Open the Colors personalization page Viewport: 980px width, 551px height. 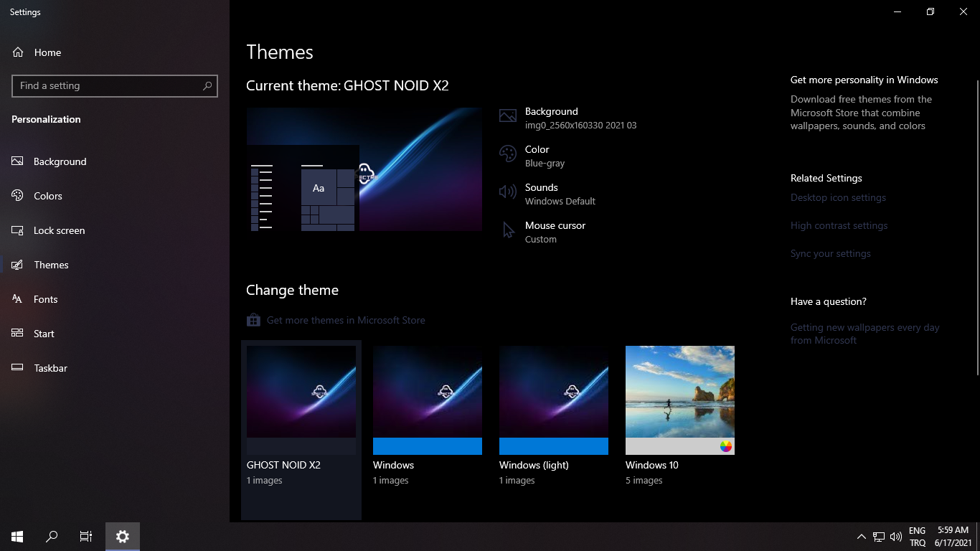[115, 196]
